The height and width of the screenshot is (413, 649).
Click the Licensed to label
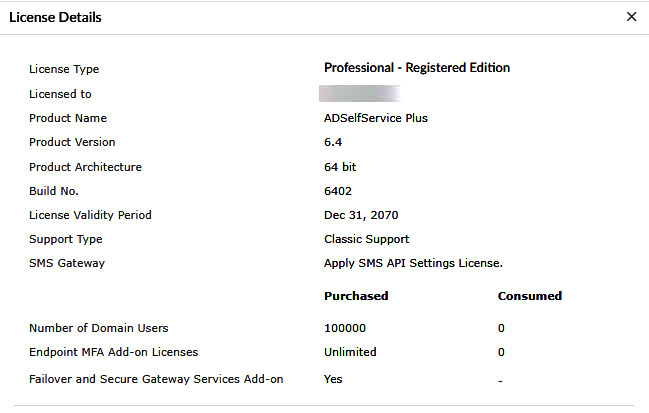tap(60, 94)
